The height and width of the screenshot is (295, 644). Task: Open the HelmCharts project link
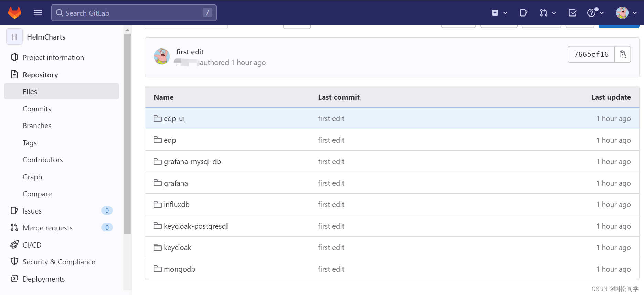(x=46, y=37)
